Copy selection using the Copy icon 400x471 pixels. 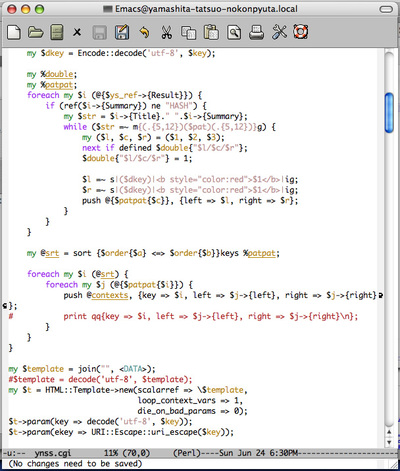[x=189, y=33]
